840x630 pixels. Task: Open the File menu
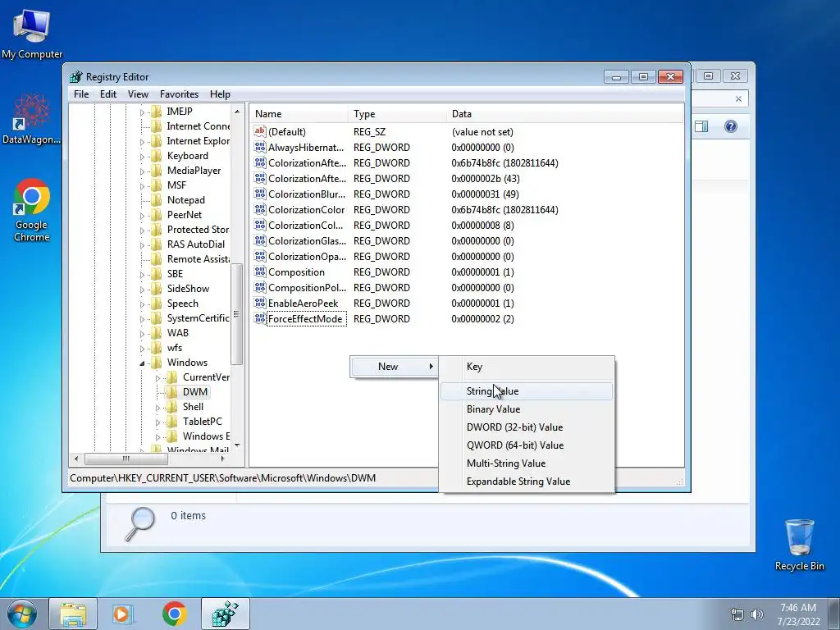click(81, 94)
